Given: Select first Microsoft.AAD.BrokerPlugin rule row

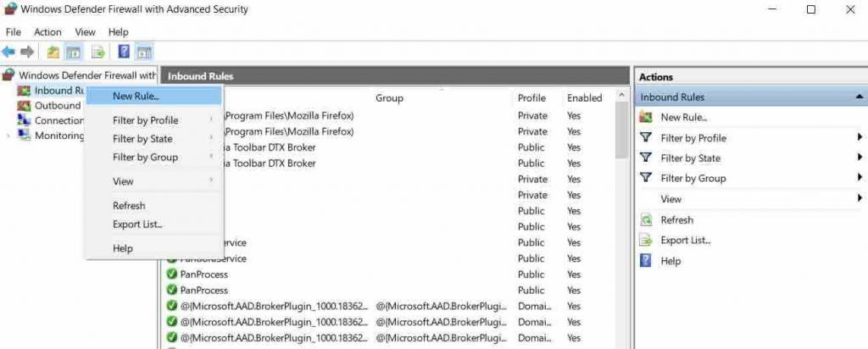Looking at the screenshot, I should [390, 306].
